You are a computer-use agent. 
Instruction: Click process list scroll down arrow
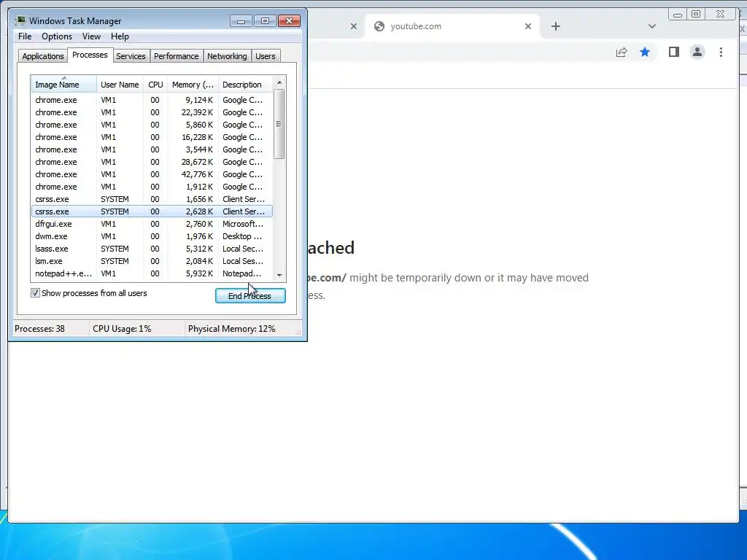pyautogui.click(x=279, y=275)
